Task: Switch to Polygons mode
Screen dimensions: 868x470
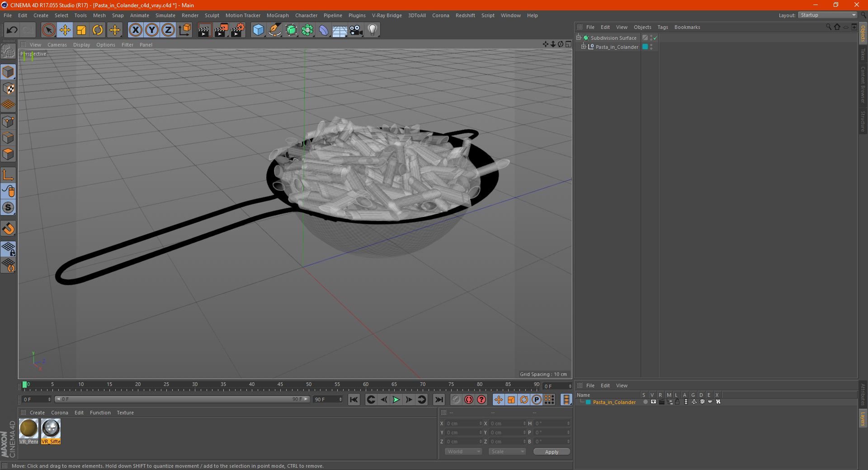Action: (8, 154)
